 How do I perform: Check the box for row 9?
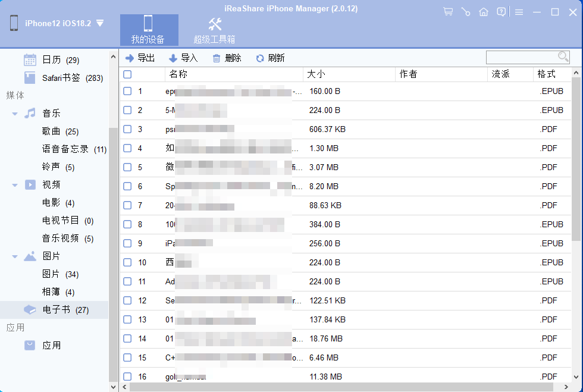coord(127,243)
